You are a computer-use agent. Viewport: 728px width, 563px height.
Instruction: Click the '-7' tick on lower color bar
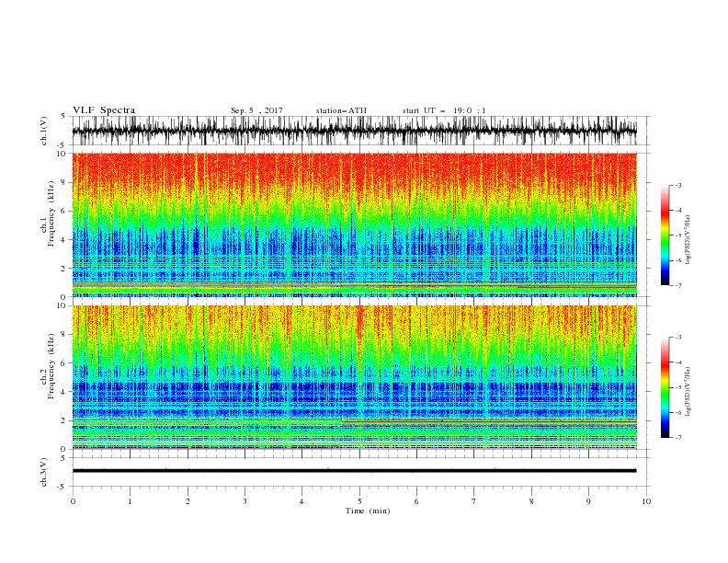[x=678, y=438]
